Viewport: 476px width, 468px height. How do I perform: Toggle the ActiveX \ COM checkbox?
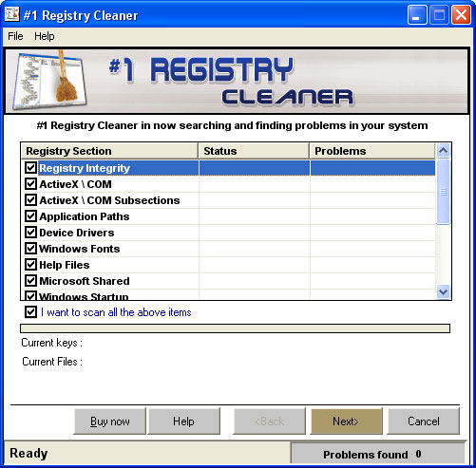tap(30, 183)
